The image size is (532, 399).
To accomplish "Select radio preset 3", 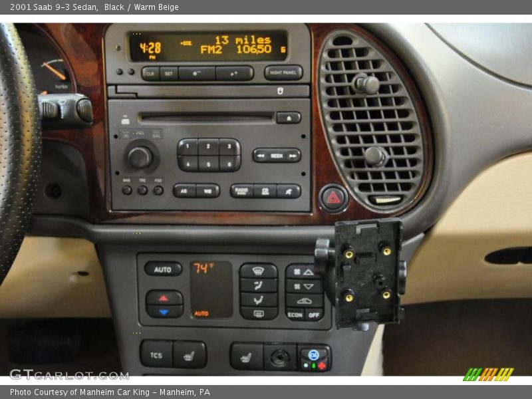I will (x=229, y=146).
